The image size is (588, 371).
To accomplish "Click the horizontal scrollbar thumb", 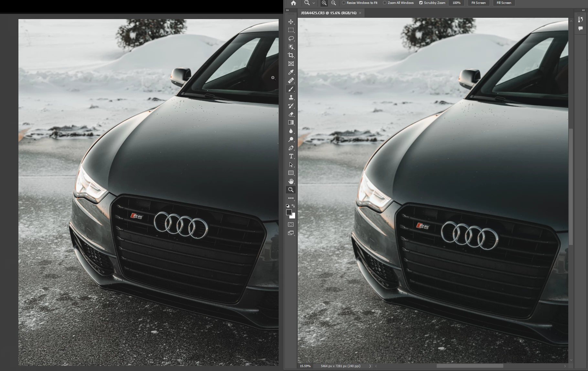I will 470,366.
